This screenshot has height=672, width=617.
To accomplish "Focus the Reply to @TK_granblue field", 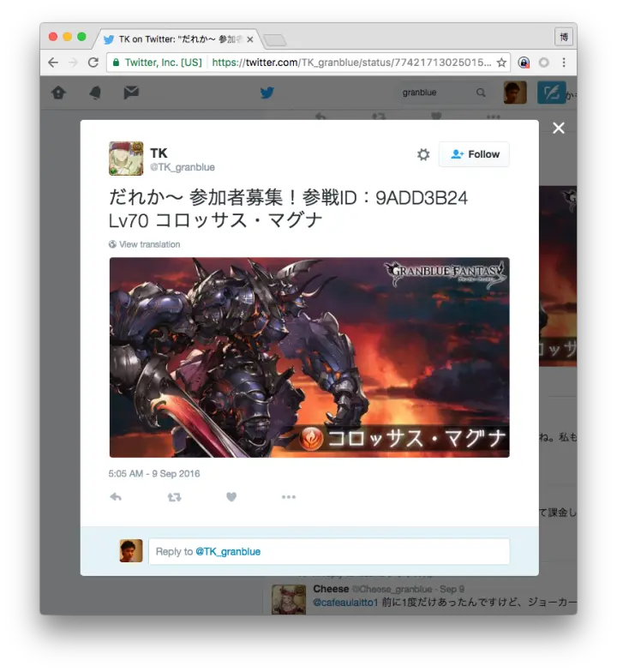I will 329,552.
